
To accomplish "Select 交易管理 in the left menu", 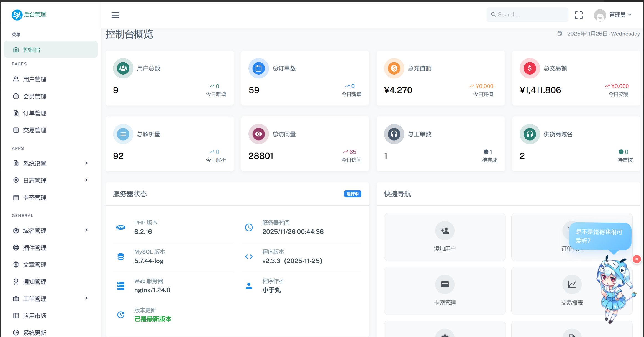I will pyautogui.click(x=34, y=130).
